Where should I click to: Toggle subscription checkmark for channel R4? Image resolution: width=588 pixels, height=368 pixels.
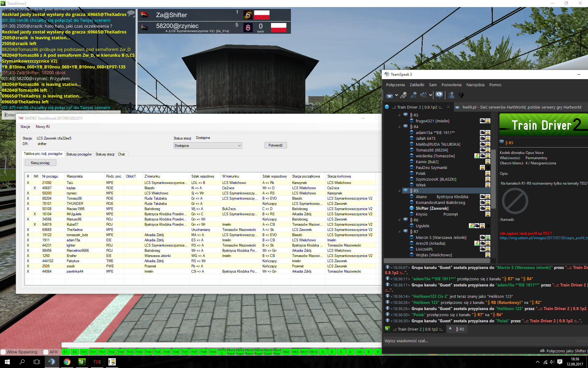pyautogui.click(x=405, y=126)
